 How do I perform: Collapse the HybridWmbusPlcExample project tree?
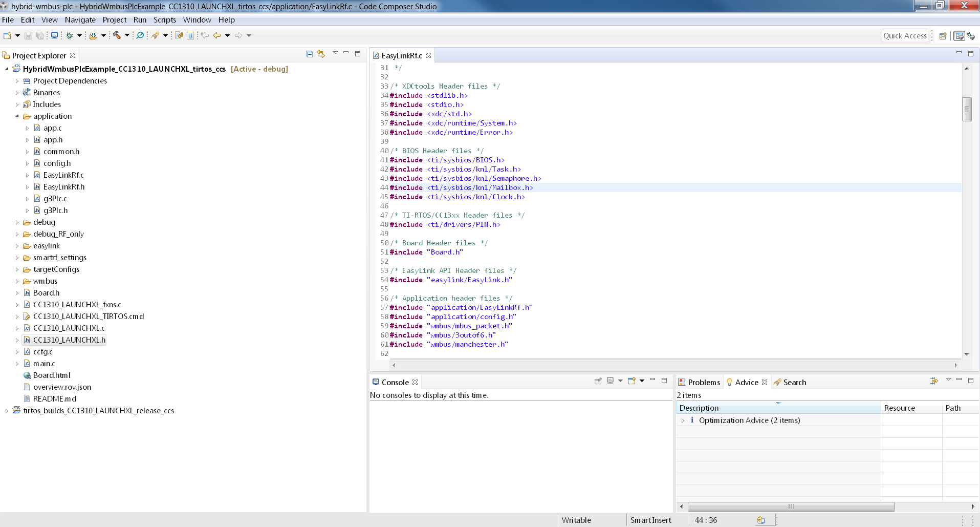6,69
